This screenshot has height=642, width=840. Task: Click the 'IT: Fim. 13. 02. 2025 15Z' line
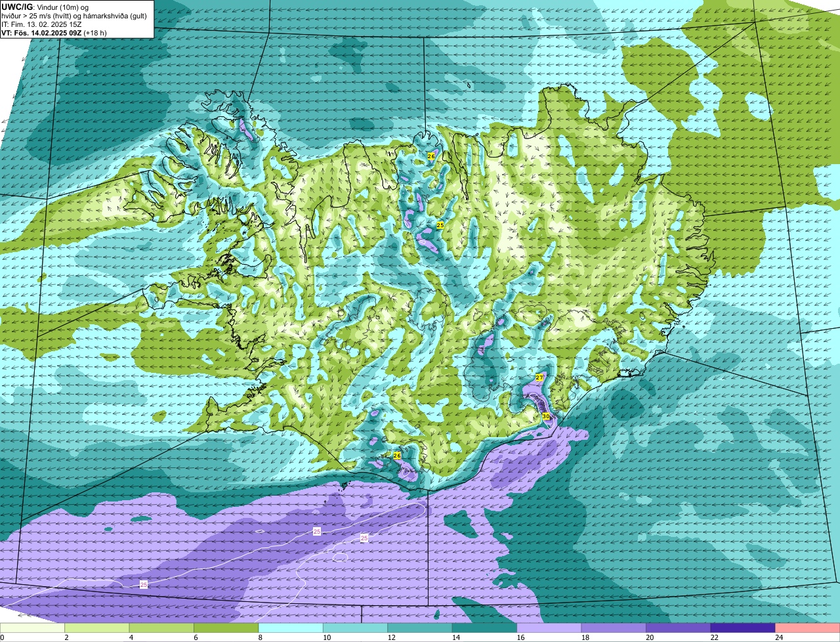41,24
